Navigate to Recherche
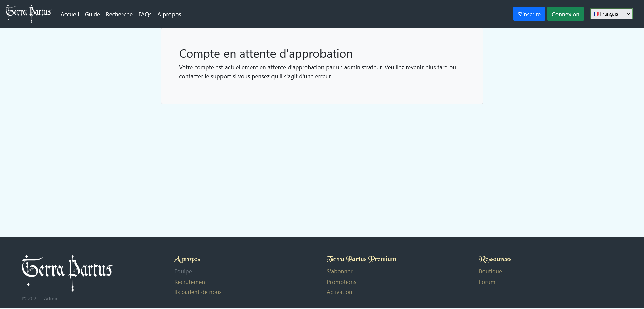The height and width of the screenshot is (309, 644). [119, 14]
